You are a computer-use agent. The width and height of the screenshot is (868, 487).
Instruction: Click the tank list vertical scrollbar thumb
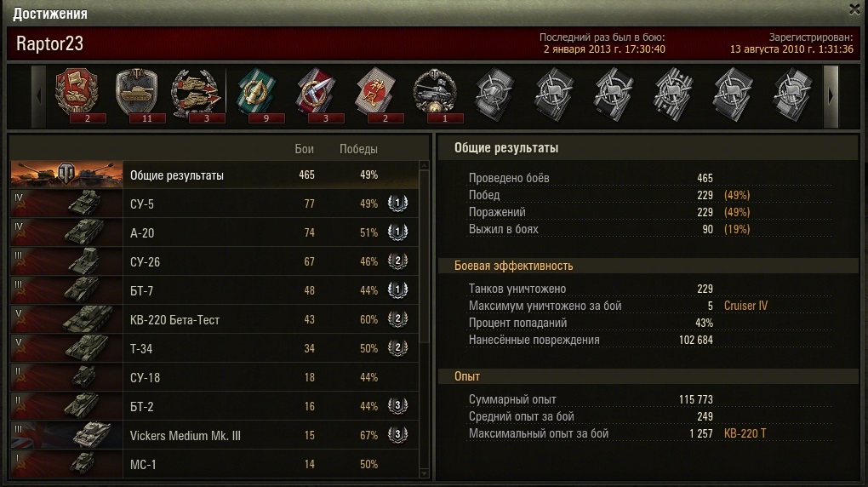(x=425, y=256)
